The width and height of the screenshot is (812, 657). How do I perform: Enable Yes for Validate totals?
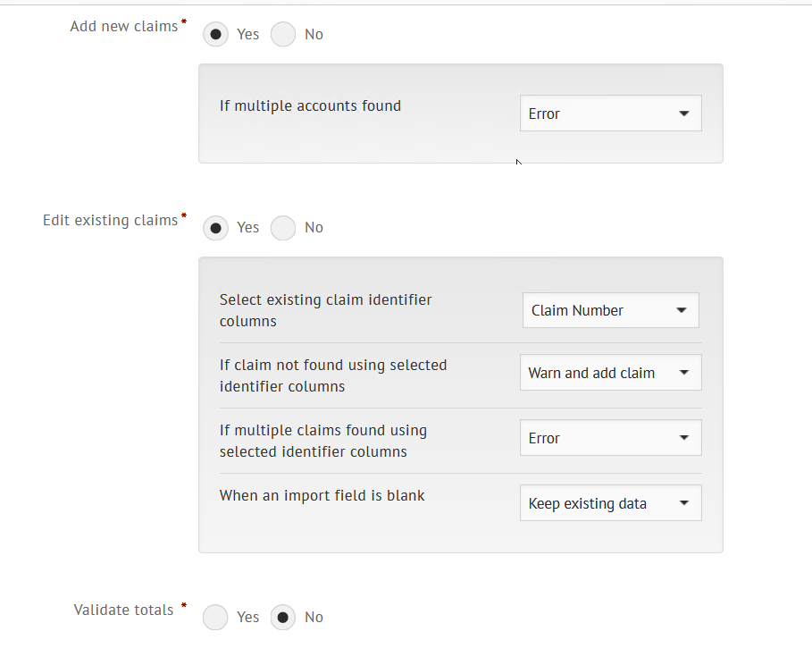pos(215,618)
